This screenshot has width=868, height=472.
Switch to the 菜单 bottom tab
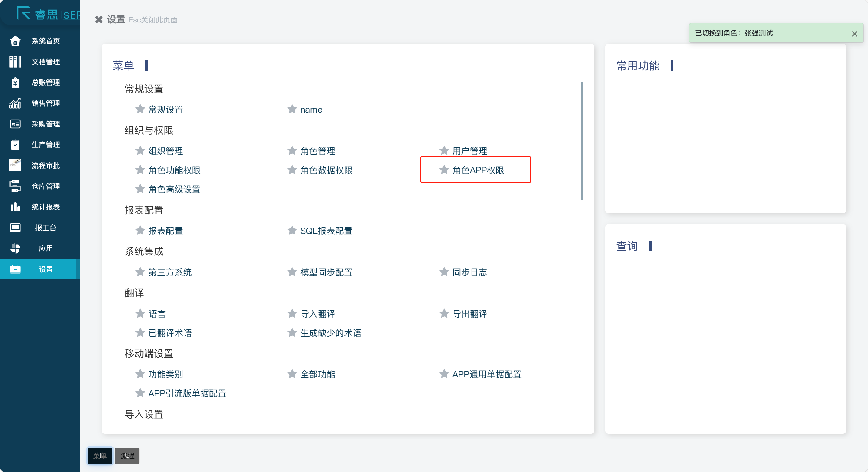tap(100, 456)
